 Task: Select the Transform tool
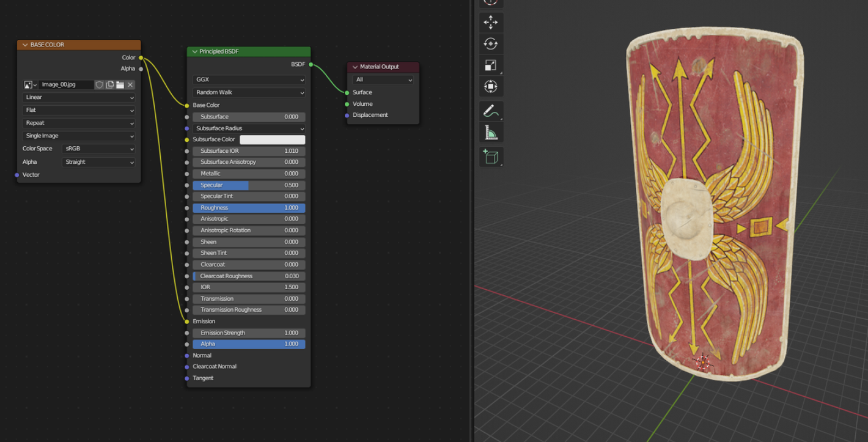[x=491, y=87]
